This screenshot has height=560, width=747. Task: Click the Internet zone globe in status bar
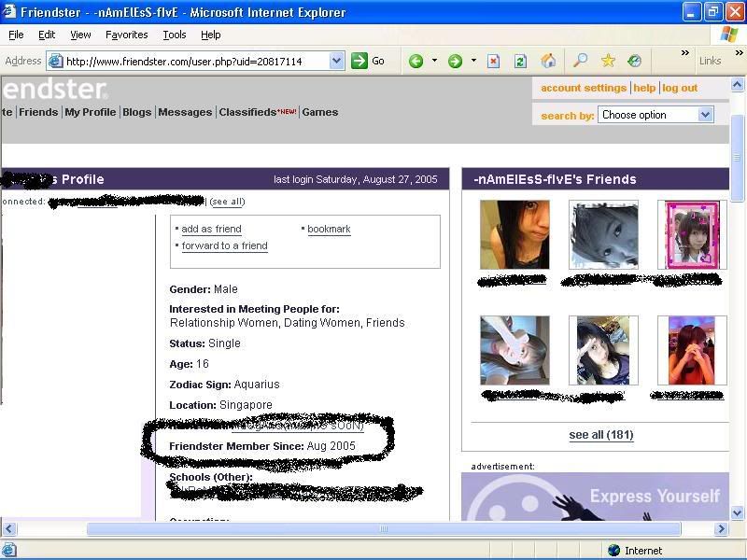614,551
